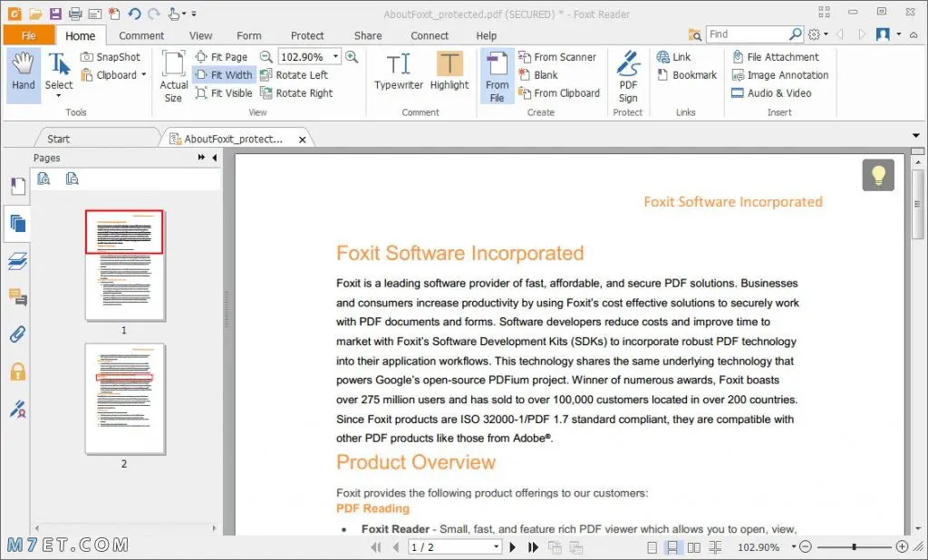The image size is (928, 560).
Task: Select page 1 thumbnail
Action: pyautogui.click(x=124, y=266)
